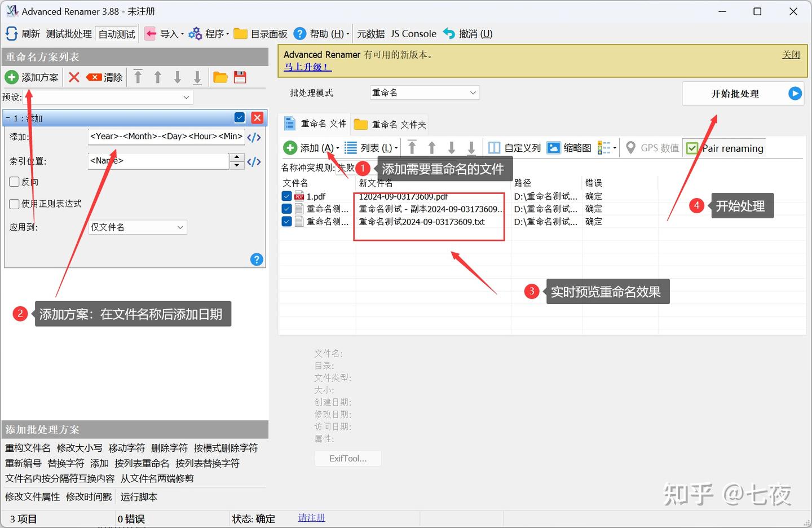This screenshot has height=528, width=812.
Task: Uncheck the checkbox for 重命名测试 - 副本 row
Action: [286, 209]
